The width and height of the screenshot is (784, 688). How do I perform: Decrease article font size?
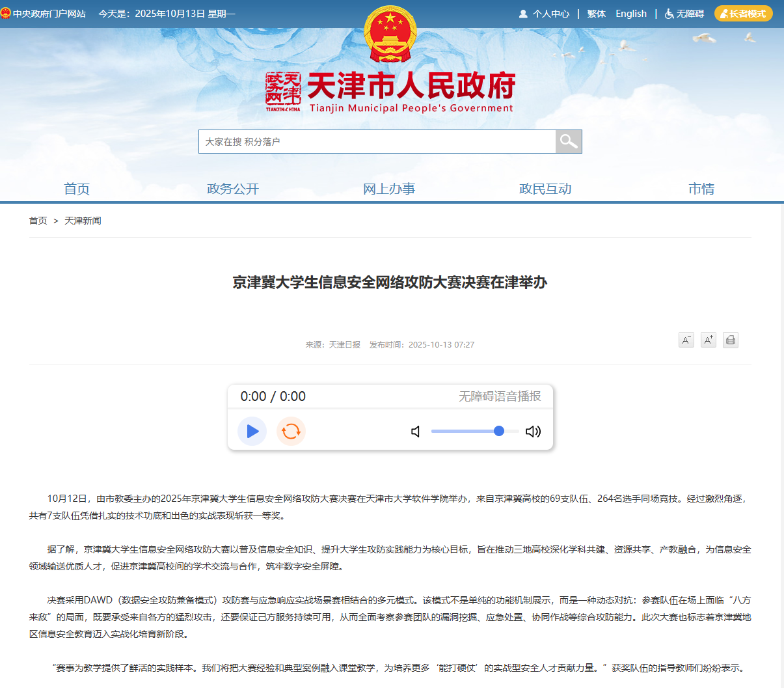click(686, 340)
